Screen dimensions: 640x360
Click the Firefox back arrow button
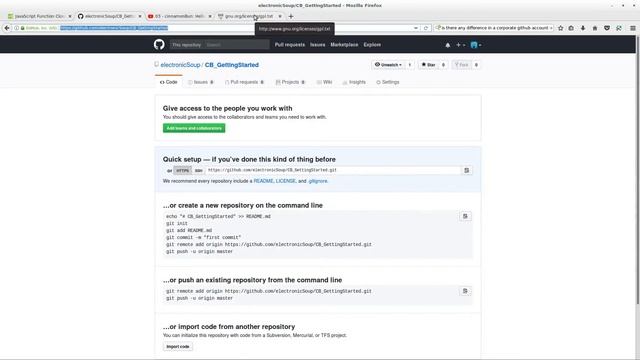[7, 28]
